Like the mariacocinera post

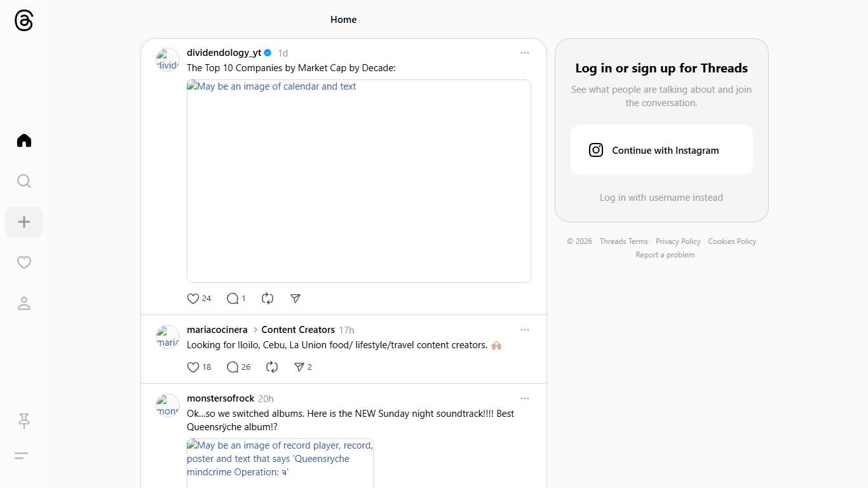pyautogui.click(x=193, y=367)
